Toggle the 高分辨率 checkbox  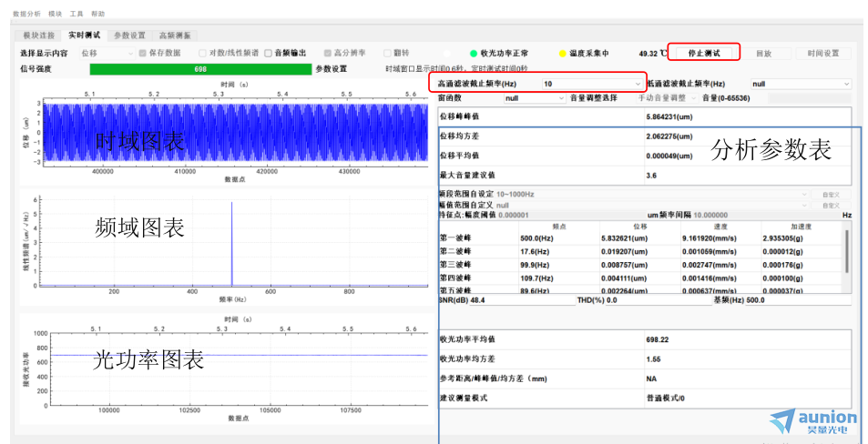pyautogui.click(x=328, y=53)
